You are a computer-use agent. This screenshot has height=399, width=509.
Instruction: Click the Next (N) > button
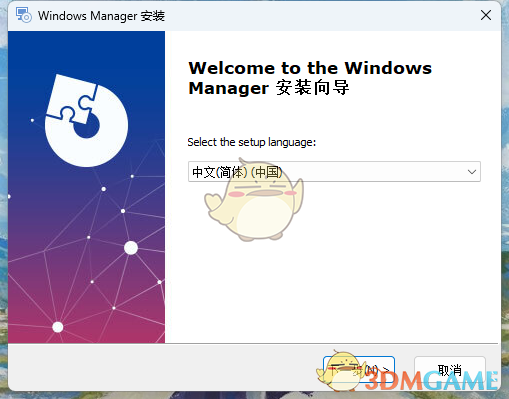pos(359,369)
